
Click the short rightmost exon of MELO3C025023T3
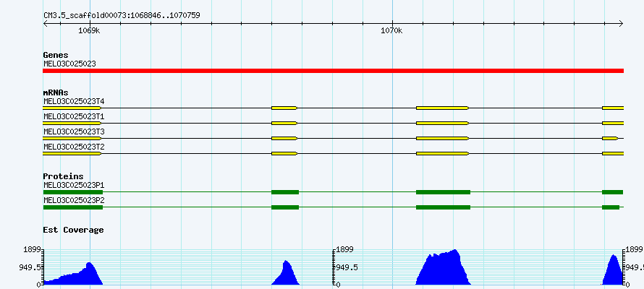(x=610, y=139)
